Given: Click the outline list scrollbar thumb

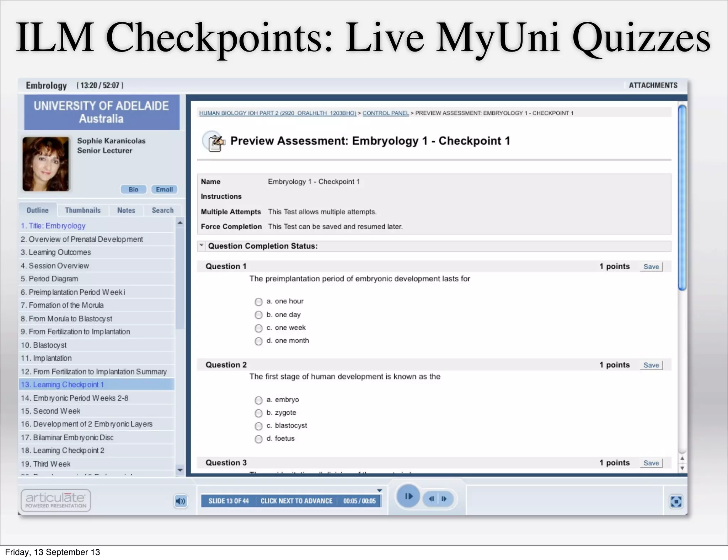Looking at the screenshot, I should point(180,278).
